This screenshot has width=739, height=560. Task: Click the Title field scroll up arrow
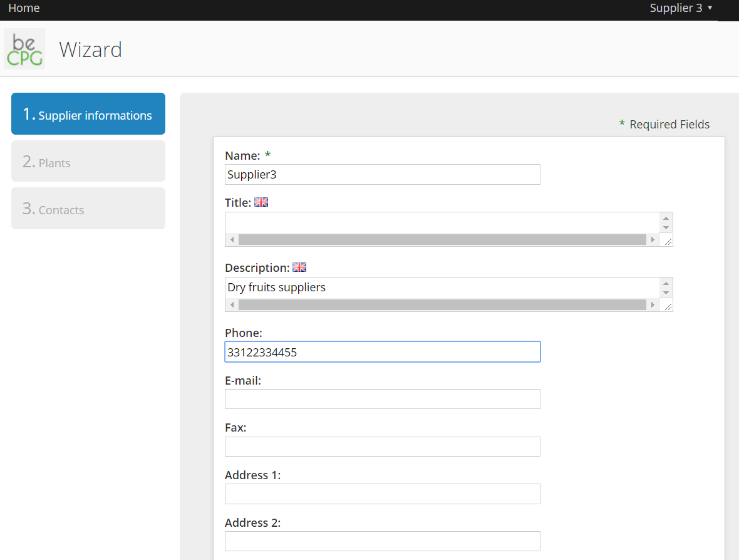coord(666,218)
